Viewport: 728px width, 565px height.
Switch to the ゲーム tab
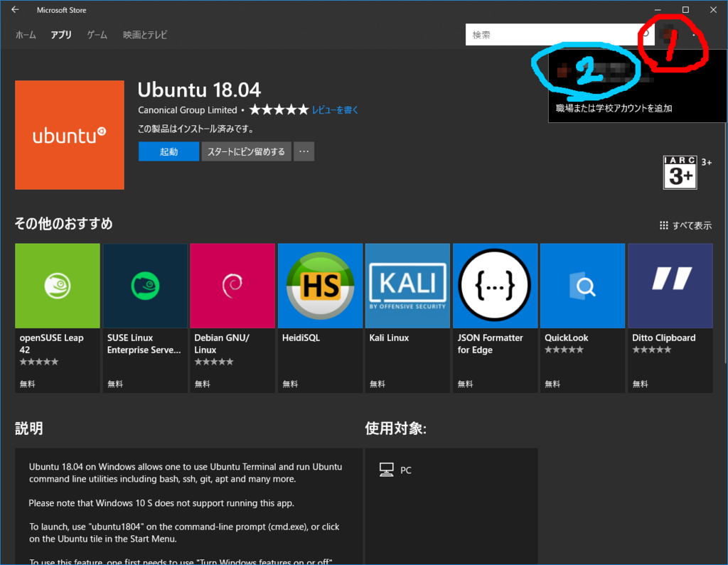[97, 35]
